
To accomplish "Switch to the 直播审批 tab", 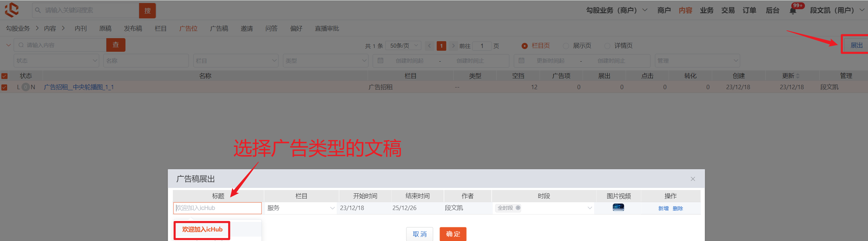I will (327, 29).
